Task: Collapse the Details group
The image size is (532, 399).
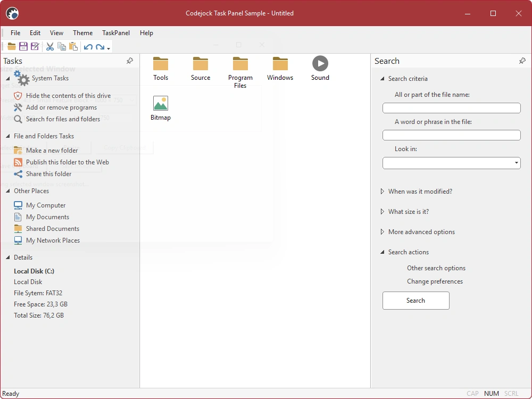Action: [8, 257]
